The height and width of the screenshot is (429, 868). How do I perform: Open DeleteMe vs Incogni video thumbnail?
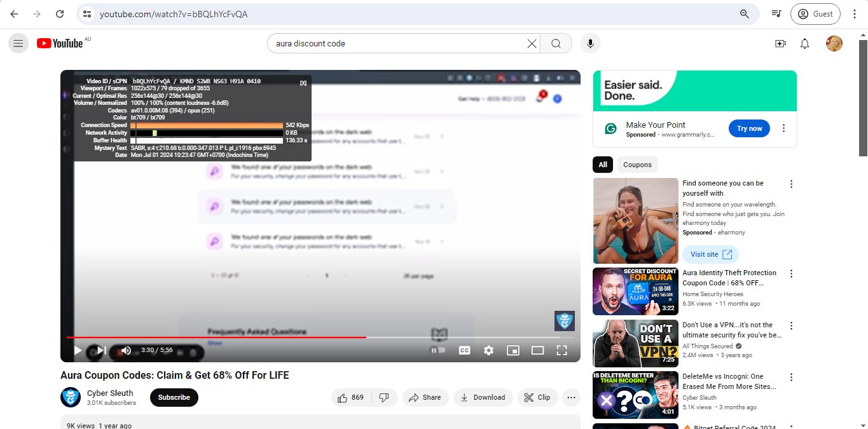[635, 395]
